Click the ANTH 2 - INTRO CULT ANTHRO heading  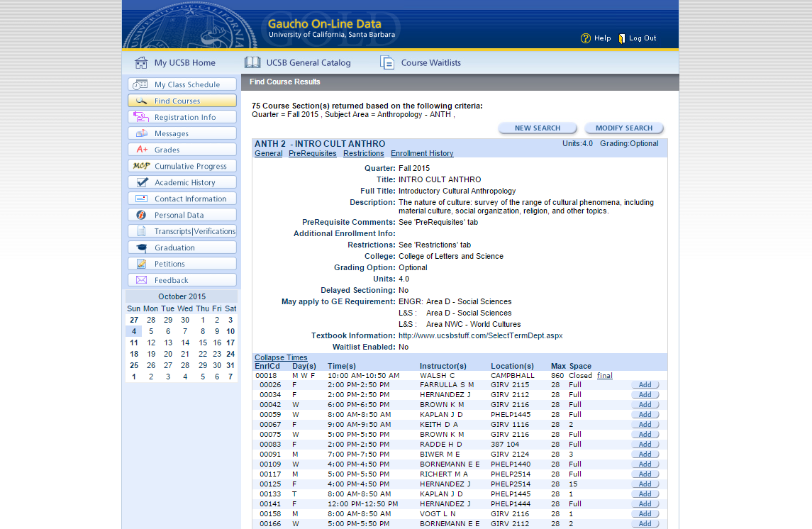coord(320,144)
